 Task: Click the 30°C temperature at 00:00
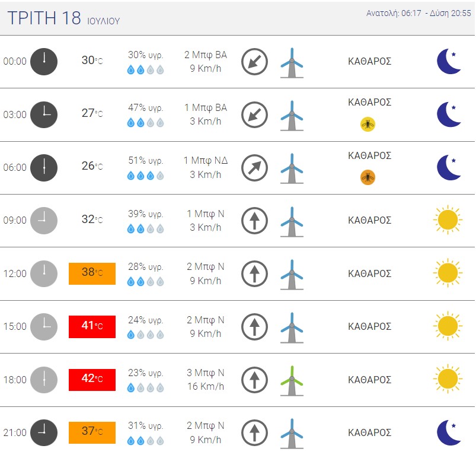(x=92, y=60)
